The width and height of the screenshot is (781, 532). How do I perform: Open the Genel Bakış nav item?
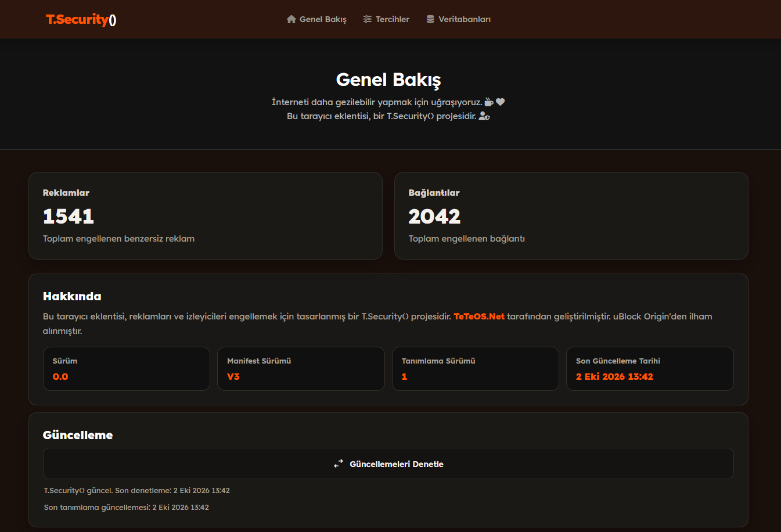tap(316, 19)
